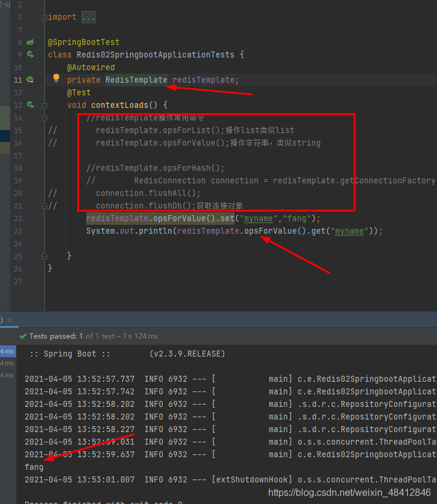Click the @Test annotation

click(78, 92)
